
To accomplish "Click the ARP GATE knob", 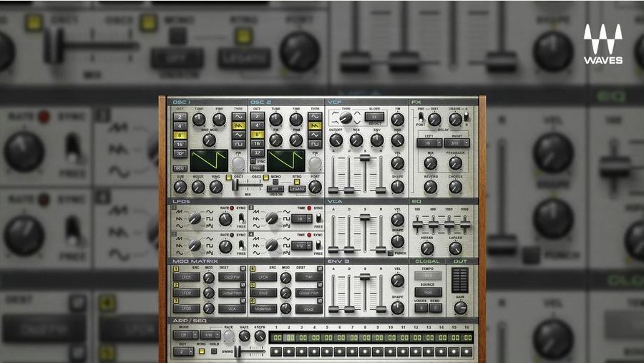I will (245, 337).
